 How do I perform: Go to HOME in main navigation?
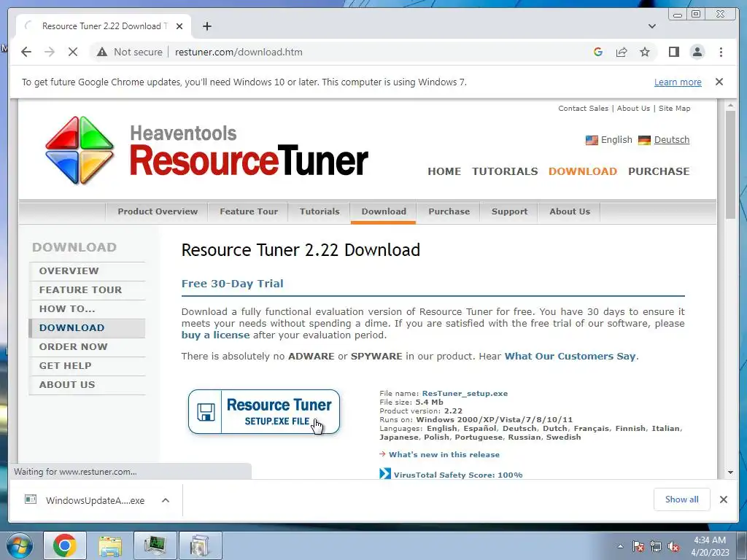pos(444,171)
